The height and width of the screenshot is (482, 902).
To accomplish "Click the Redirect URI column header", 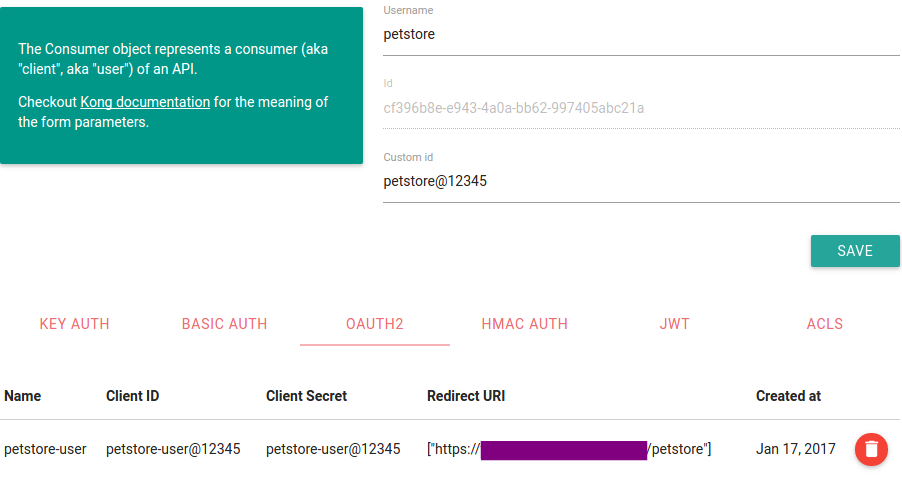I will 466,396.
